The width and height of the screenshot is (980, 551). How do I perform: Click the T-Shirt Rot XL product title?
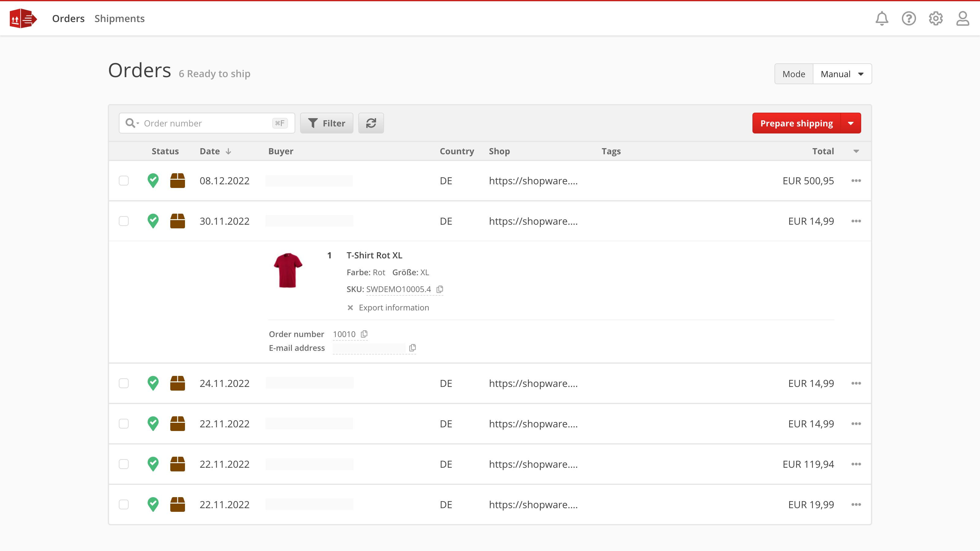tap(374, 255)
